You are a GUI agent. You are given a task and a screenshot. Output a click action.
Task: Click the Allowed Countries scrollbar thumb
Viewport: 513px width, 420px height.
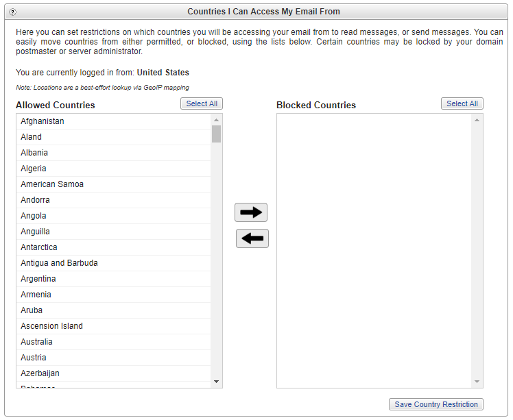[216, 134]
